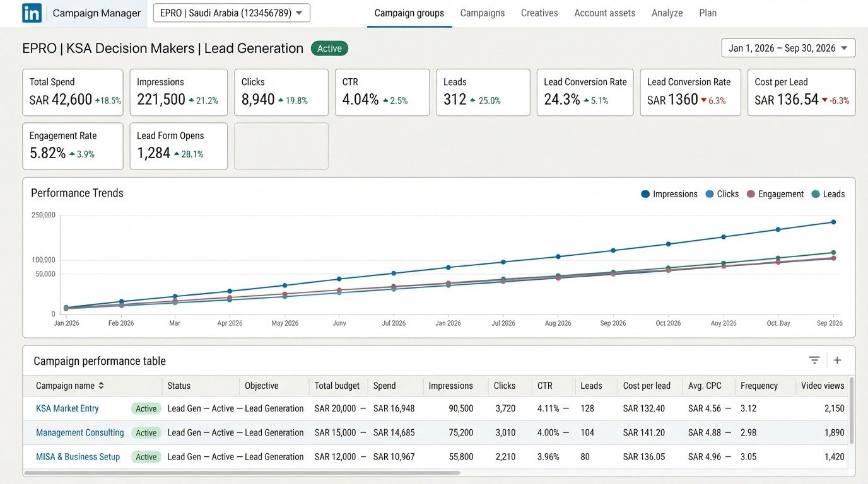Screen dimensions: 868x484
Task: Click the Video views column header
Action: tap(823, 386)
